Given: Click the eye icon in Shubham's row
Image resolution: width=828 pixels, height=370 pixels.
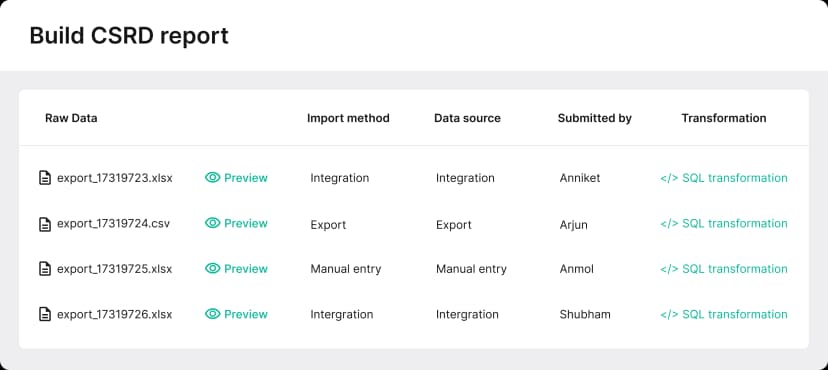Looking at the screenshot, I should point(212,314).
